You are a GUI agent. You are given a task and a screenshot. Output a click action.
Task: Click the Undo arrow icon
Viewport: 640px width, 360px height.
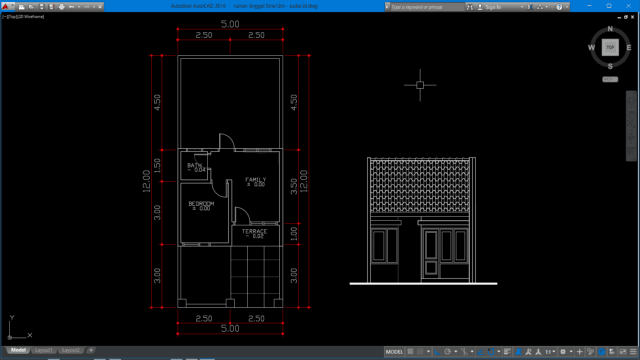[71, 7]
